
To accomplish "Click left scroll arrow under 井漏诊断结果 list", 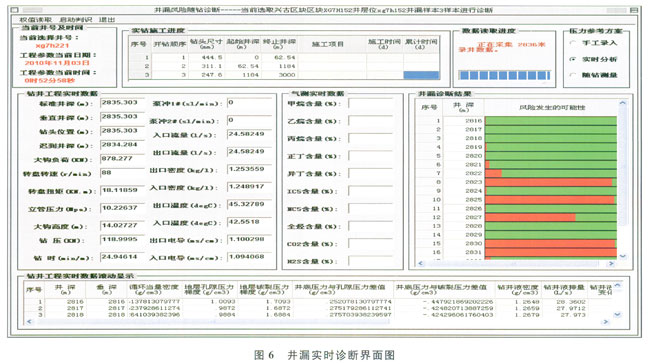I will point(421,263).
